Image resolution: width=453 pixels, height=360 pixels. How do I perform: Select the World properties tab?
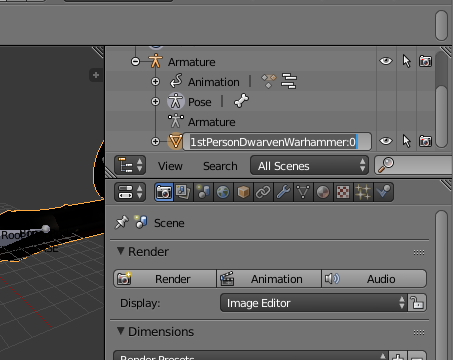point(223,192)
